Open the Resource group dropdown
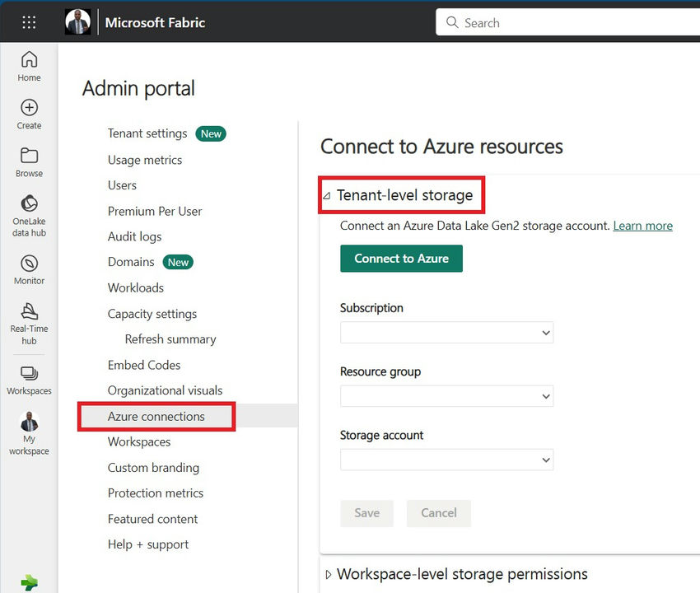 click(x=446, y=396)
